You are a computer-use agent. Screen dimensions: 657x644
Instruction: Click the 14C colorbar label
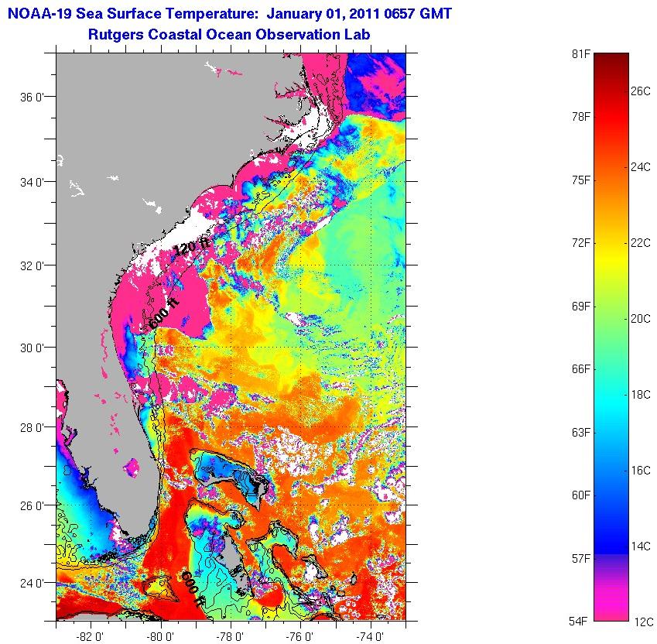[641, 546]
